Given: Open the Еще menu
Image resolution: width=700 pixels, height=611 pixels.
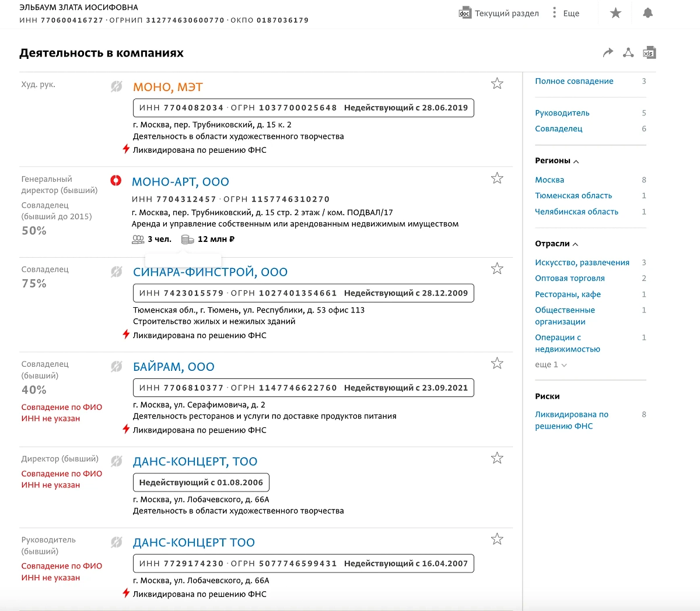Looking at the screenshot, I should tap(565, 13).
